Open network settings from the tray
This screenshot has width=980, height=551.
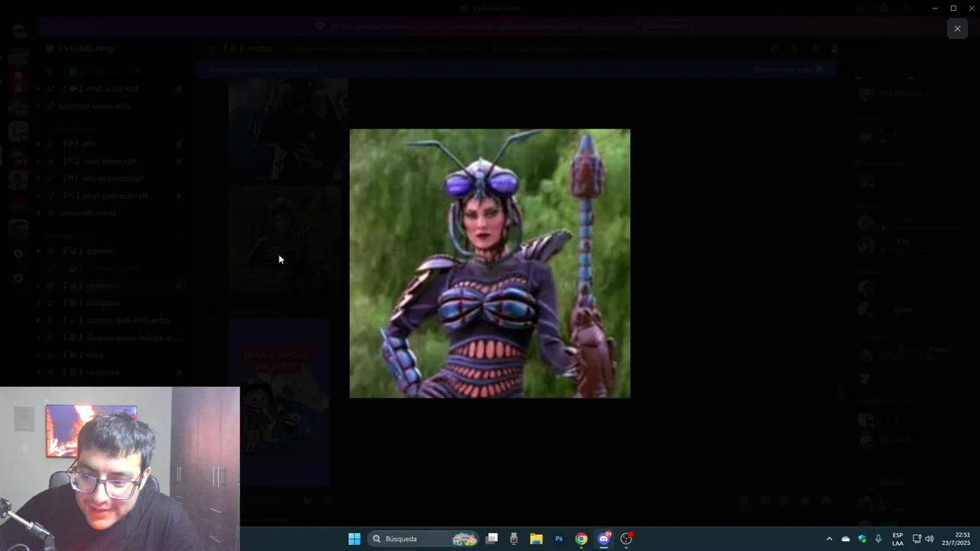tap(916, 539)
